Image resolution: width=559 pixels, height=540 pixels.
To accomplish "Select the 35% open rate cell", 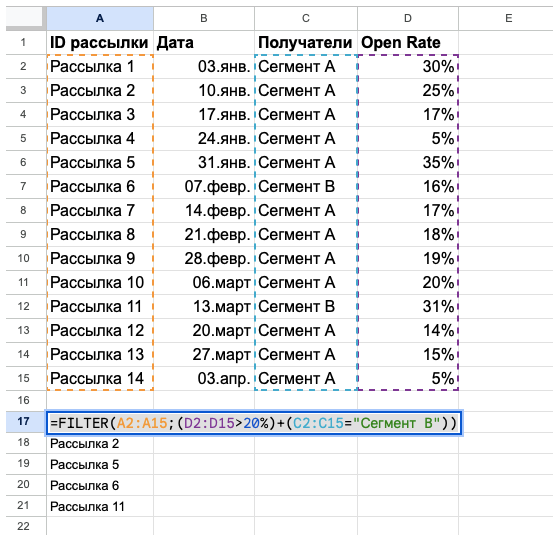I will tap(408, 163).
